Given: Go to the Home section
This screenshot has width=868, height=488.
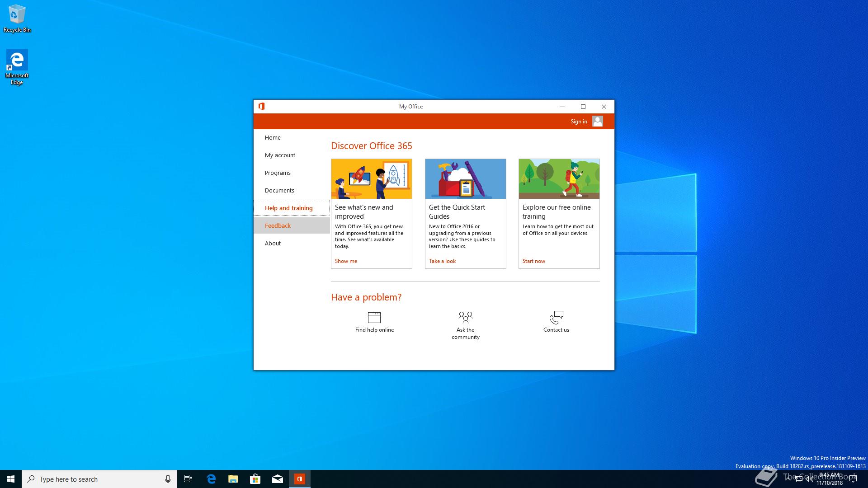Looking at the screenshot, I should click(292, 137).
